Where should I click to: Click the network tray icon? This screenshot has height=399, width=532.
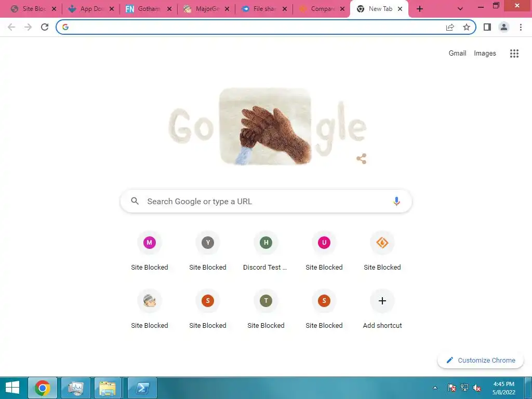tap(464, 388)
